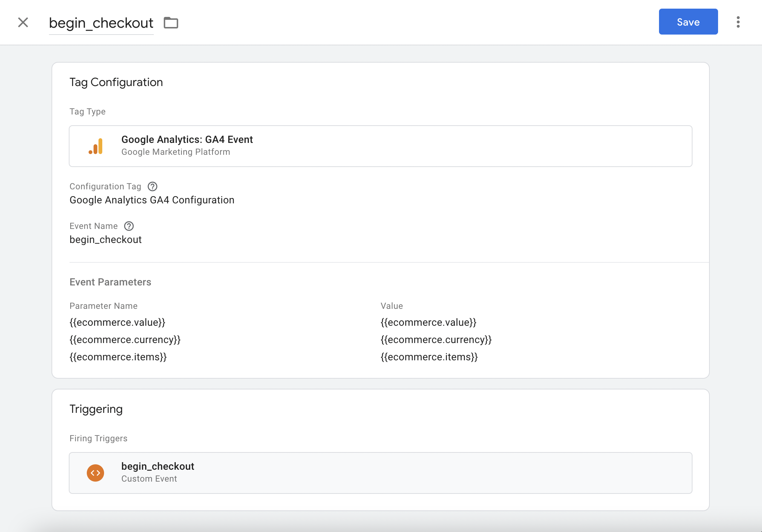Click the begin_checkout event name value
This screenshot has width=762, height=532.
(x=106, y=240)
